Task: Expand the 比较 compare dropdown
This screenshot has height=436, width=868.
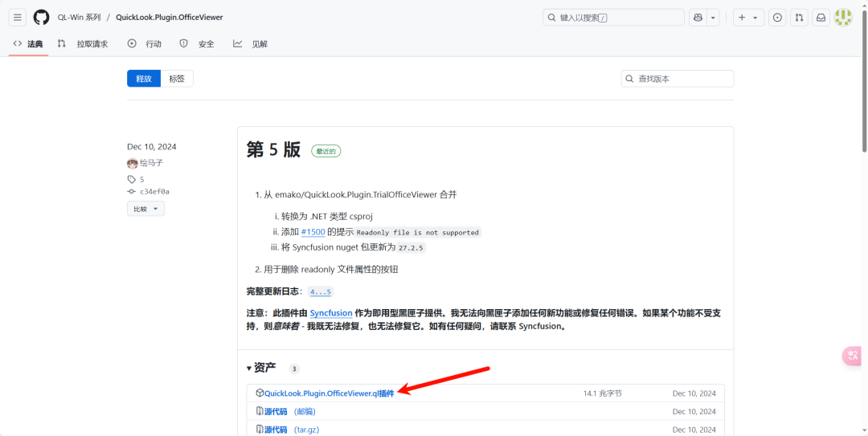Action: point(145,209)
